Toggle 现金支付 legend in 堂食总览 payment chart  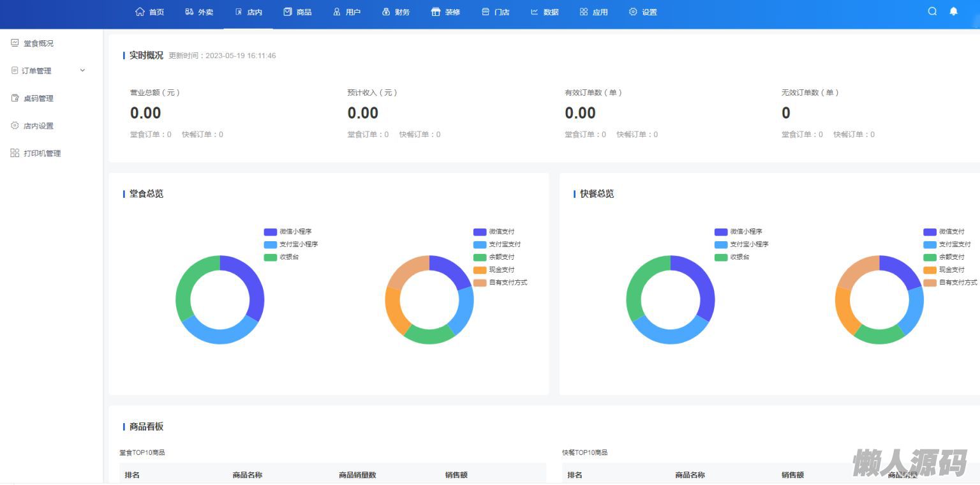point(480,270)
